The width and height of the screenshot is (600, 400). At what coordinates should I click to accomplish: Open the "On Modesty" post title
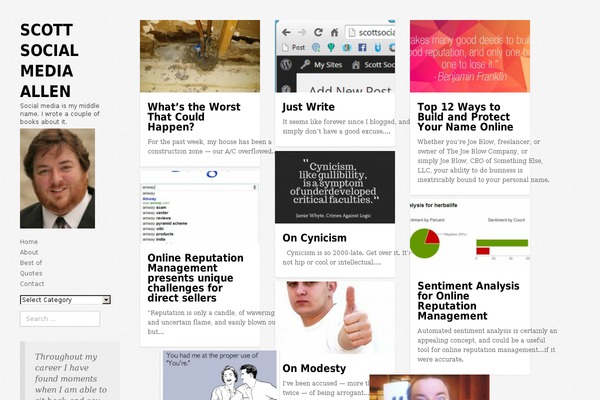coord(314,368)
